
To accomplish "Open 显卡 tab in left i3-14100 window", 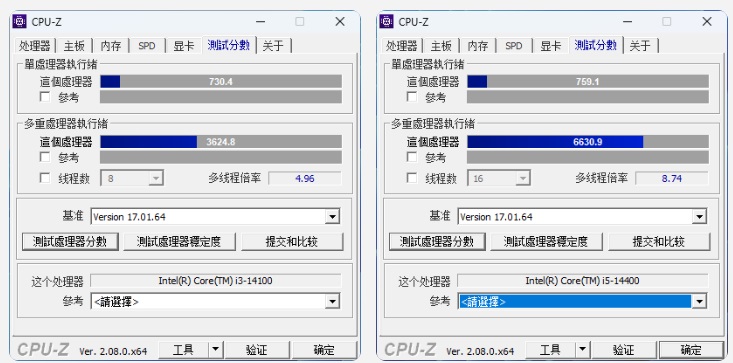I will 183,46.
